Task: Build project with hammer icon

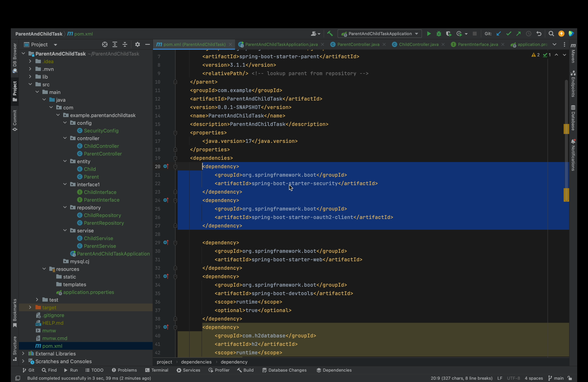Action: [x=330, y=34]
